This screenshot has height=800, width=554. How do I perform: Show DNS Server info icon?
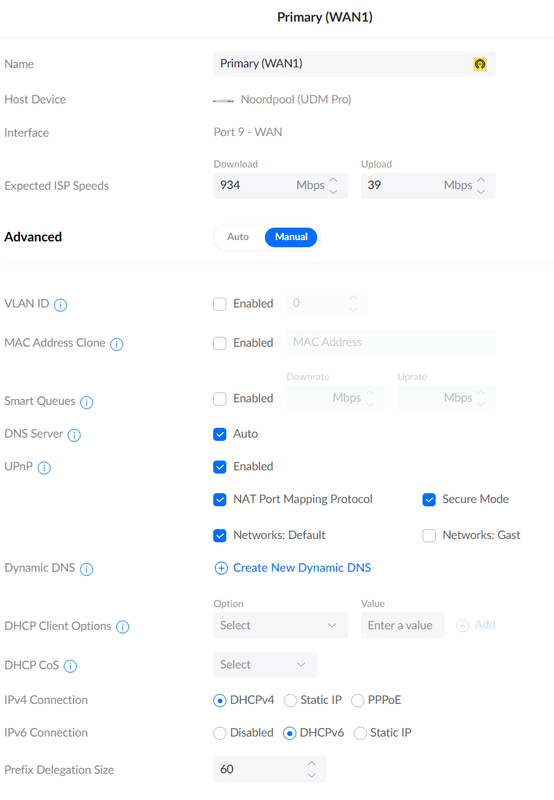point(74,435)
